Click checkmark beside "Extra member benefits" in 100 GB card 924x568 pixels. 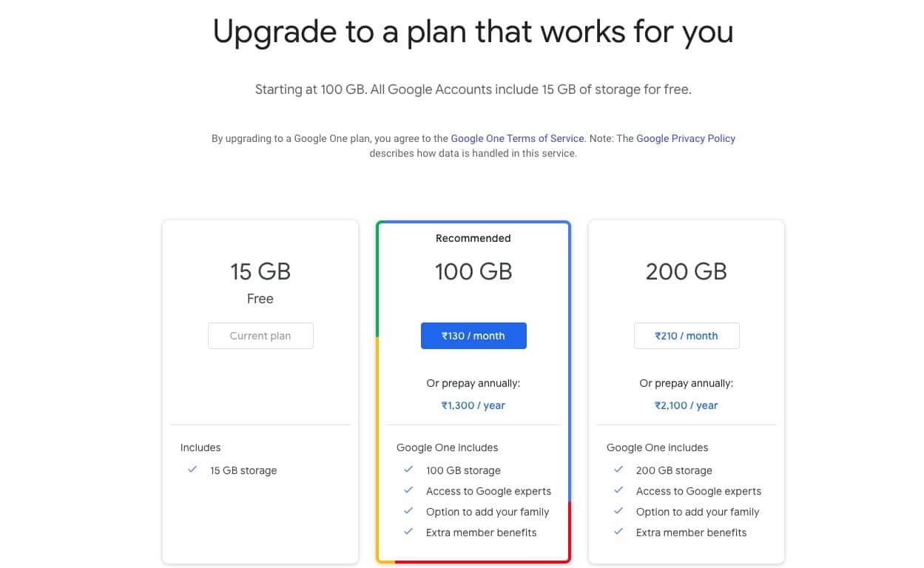coord(408,532)
